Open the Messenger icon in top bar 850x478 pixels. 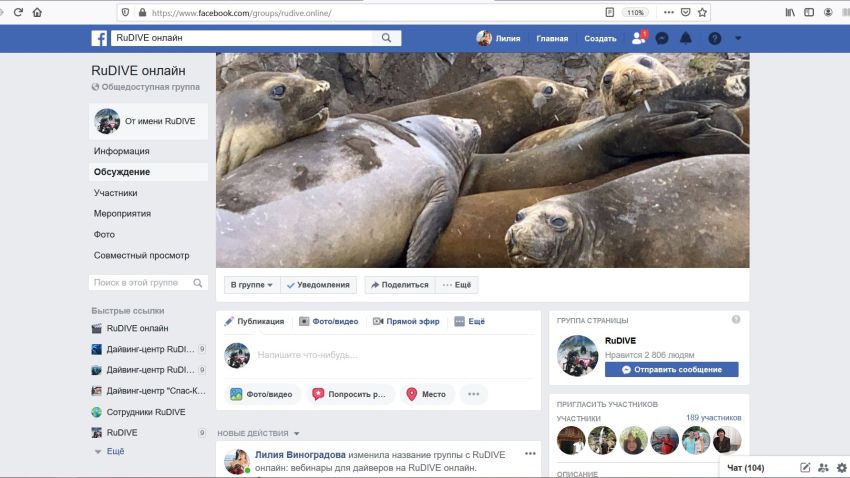(x=662, y=38)
